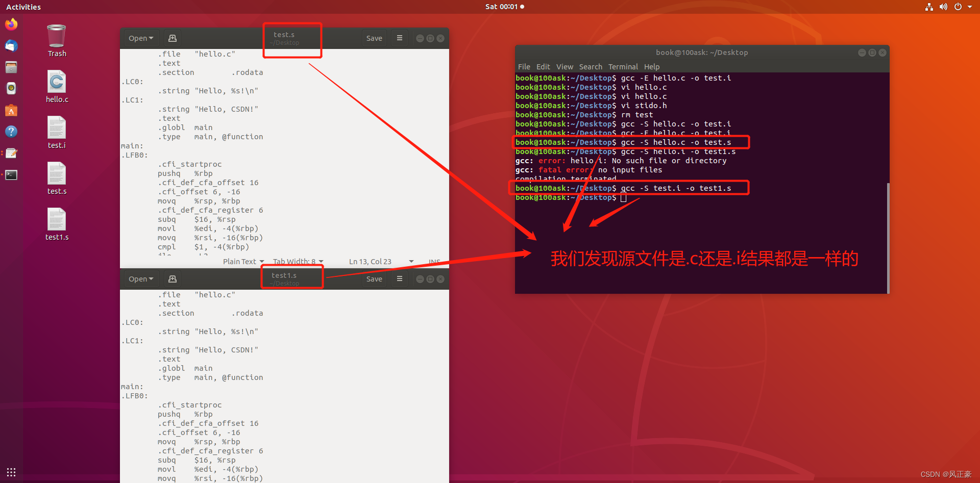Open hamburger menu in test.s editor
The image size is (980, 483).
[400, 38]
